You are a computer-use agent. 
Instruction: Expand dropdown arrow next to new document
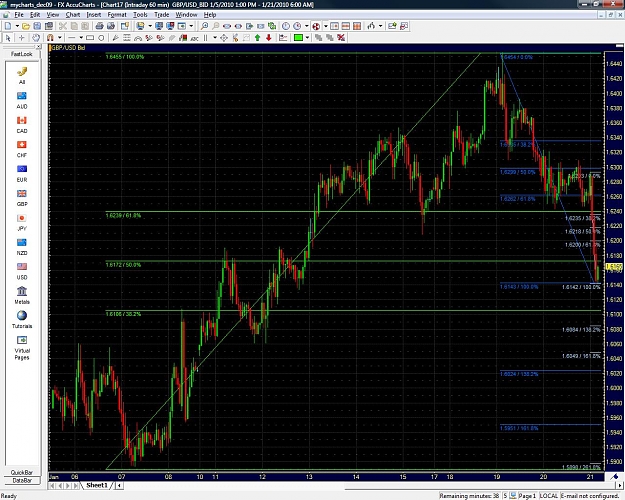17,26
